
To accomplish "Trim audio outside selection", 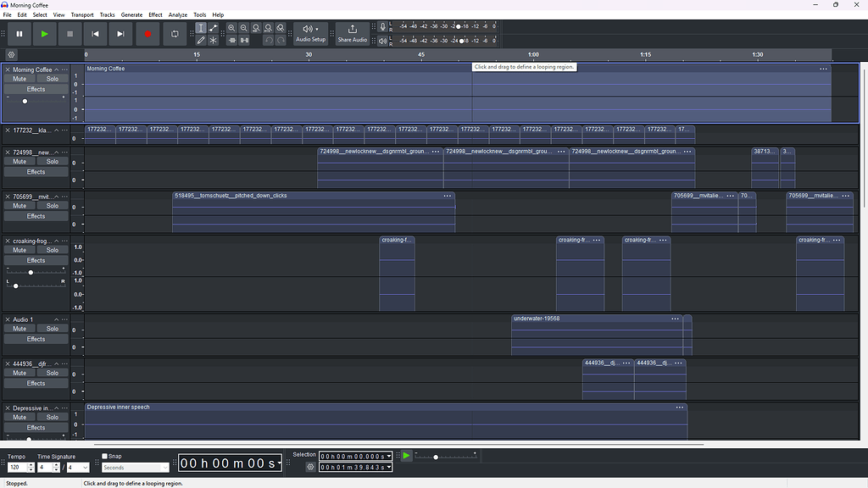I will point(232,40).
